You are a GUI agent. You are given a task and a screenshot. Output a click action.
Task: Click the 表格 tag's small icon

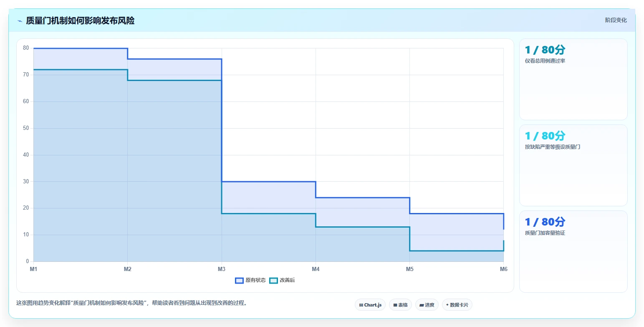tap(395, 305)
